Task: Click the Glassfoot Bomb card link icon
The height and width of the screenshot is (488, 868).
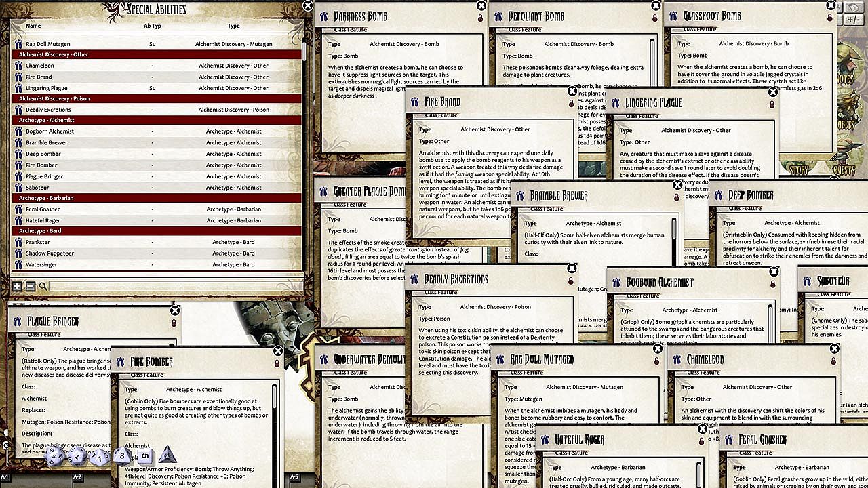Action: coord(673,16)
